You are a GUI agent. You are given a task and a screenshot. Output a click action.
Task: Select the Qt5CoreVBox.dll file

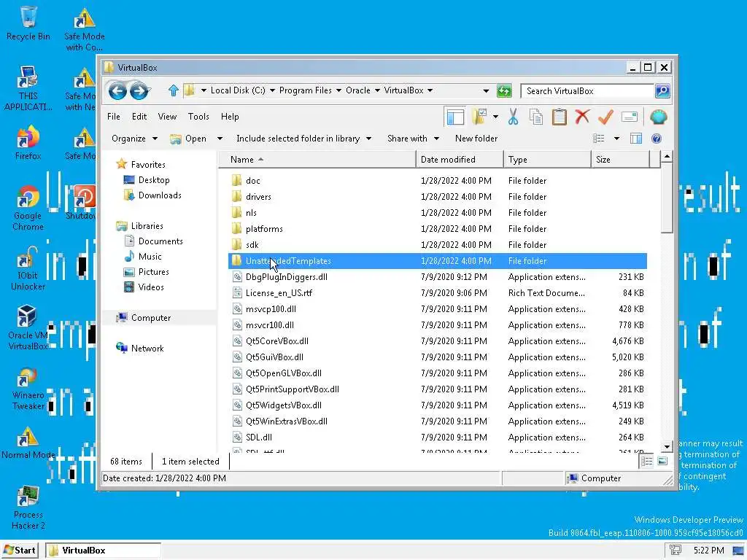click(438, 341)
